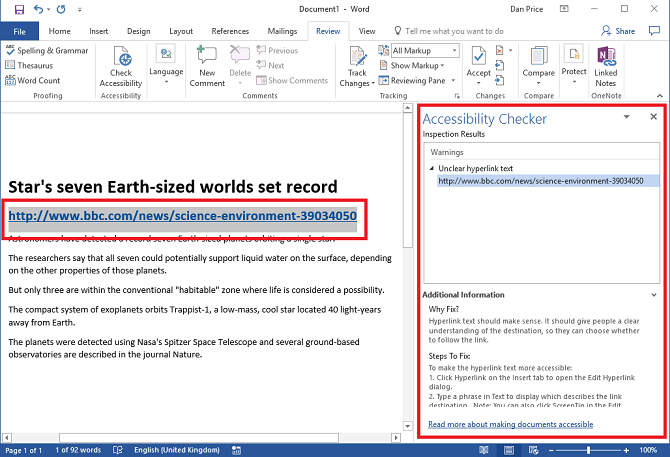Run Spelling & Grammar check
Screen dimensions: 670x457
click(x=47, y=50)
